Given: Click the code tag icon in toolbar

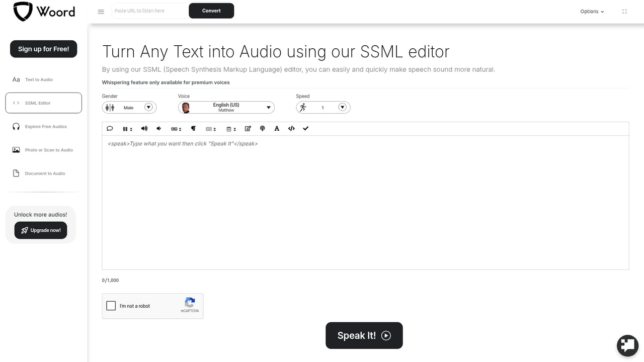Looking at the screenshot, I should tap(291, 129).
